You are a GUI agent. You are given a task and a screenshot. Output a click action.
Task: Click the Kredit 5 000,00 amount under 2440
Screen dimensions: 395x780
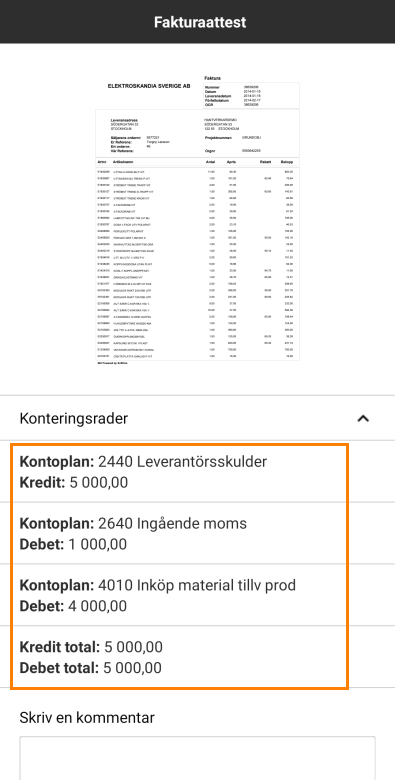[74, 483]
